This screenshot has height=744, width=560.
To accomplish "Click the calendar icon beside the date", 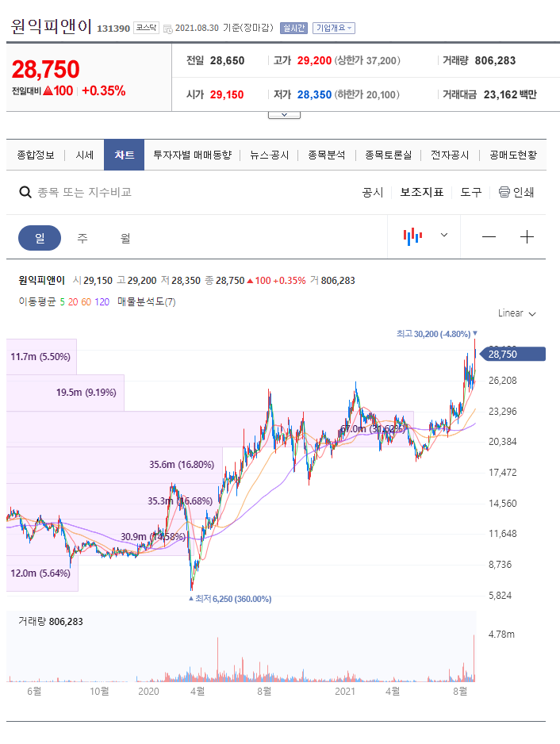I will click(167, 29).
